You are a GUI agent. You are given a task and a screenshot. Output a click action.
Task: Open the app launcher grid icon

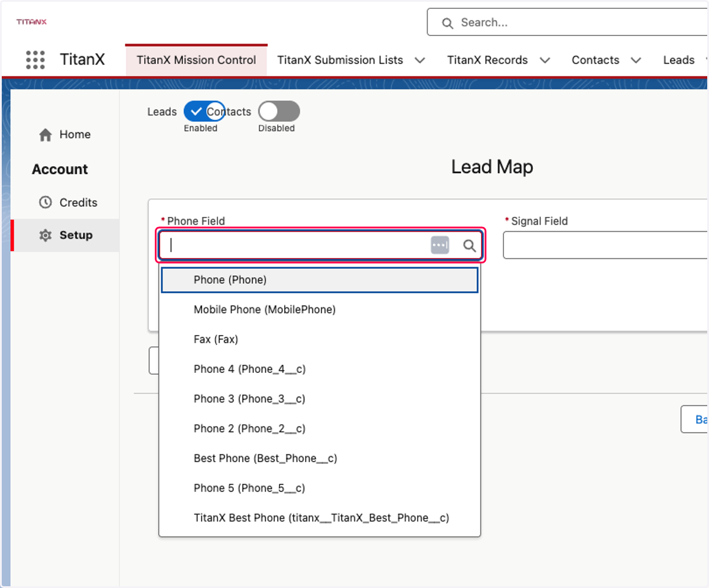click(x=35, y=60)
